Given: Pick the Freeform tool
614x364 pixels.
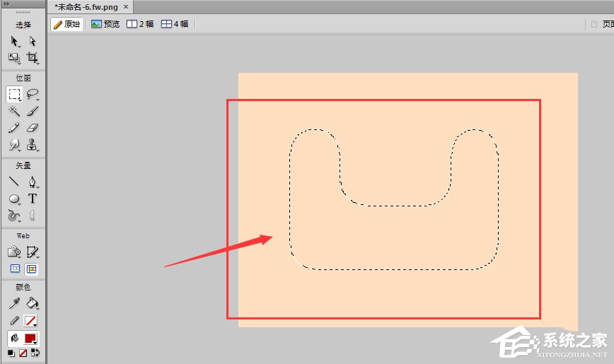Looking at the screenshot, I should click(14, 216).
